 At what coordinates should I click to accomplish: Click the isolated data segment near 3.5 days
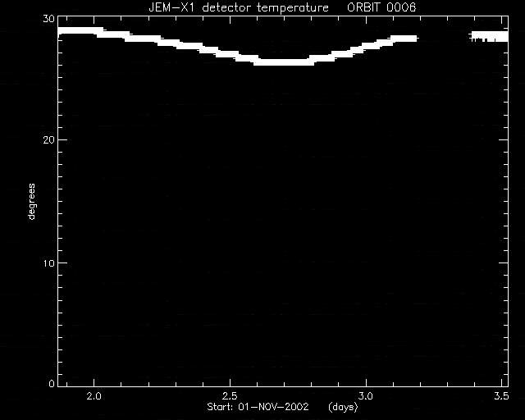(489, 36)
